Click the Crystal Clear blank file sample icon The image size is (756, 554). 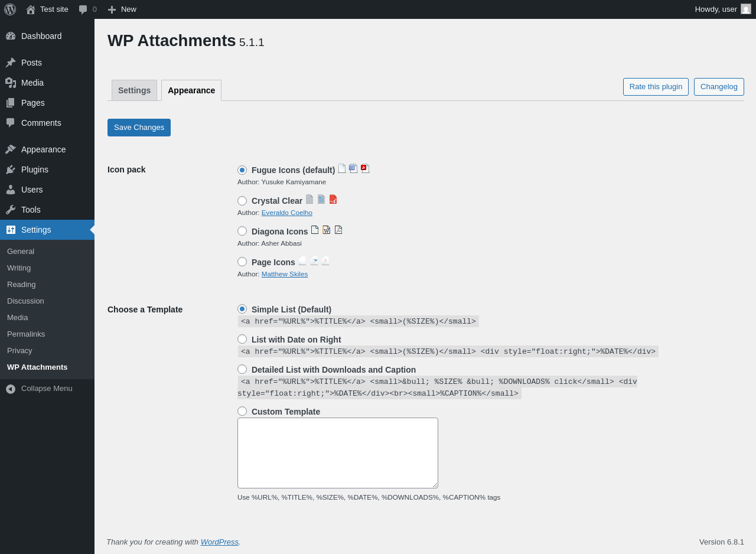[x=309, y=199]
